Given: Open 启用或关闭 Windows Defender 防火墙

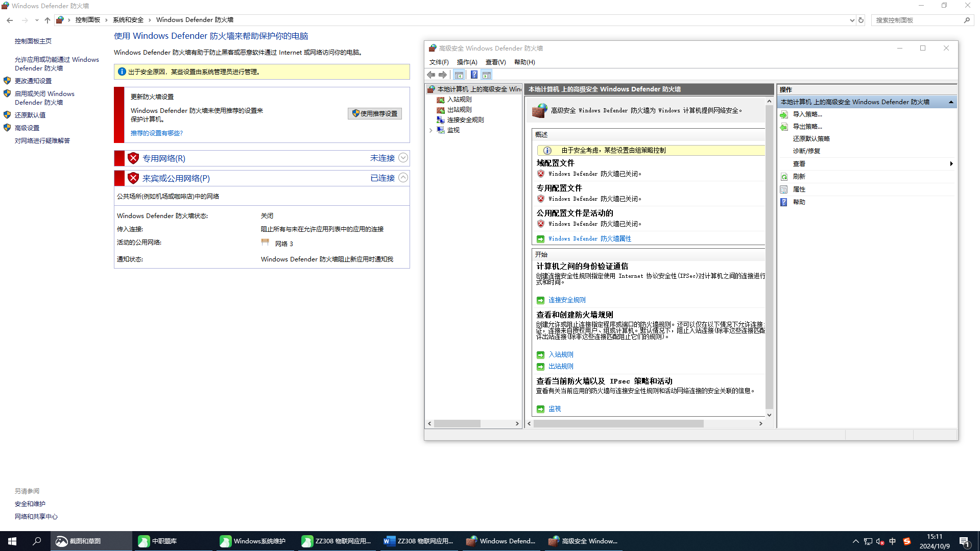Looking at the screenshot, I should [44, 98].
